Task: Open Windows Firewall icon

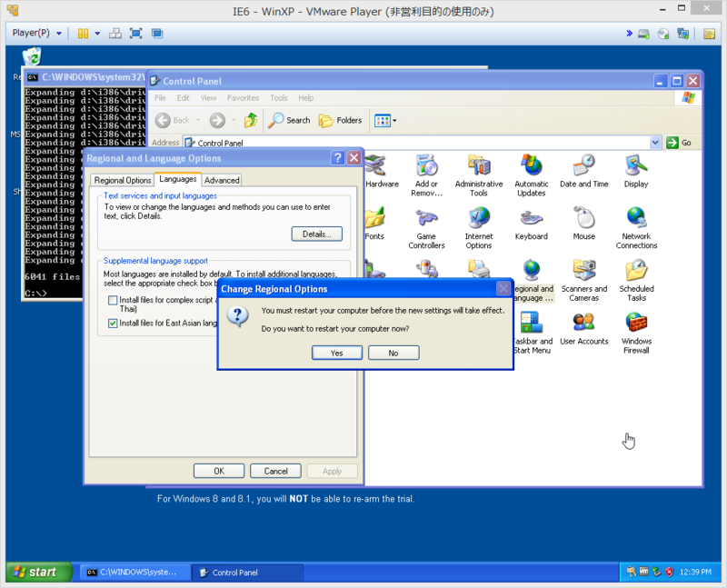Action: coord(636,333)
